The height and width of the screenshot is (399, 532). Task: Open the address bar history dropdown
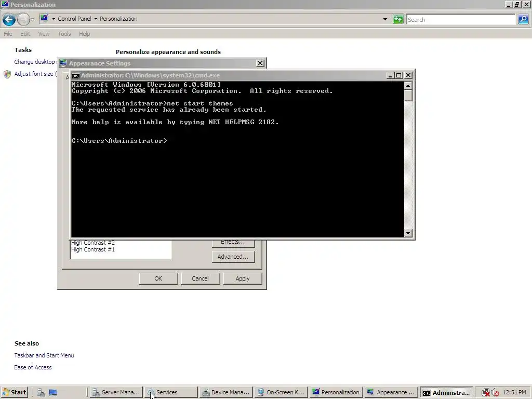385,19
